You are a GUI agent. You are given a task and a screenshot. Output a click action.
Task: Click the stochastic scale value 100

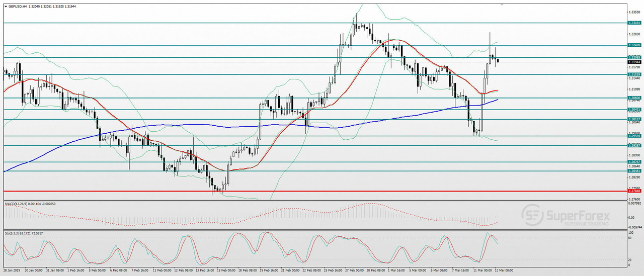click(x=632, y=233)
